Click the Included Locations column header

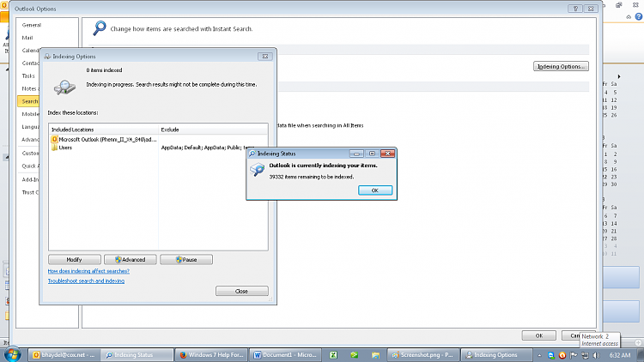coord(104,130)
